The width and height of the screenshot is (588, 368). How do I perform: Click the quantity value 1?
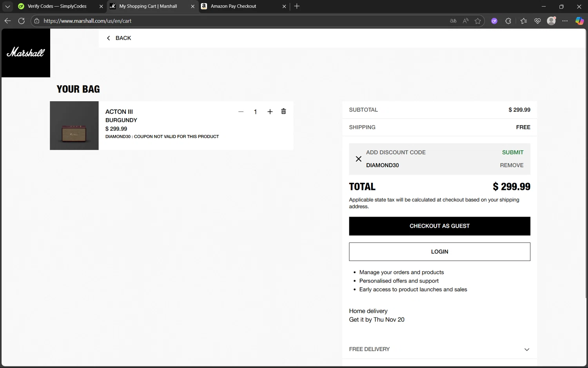pos(255,112)
